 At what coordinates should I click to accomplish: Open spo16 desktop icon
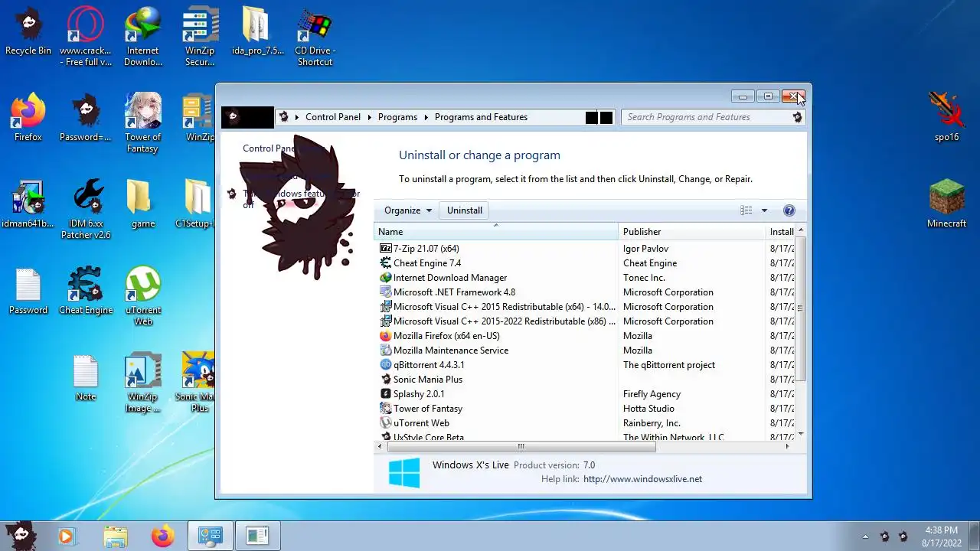946,118
